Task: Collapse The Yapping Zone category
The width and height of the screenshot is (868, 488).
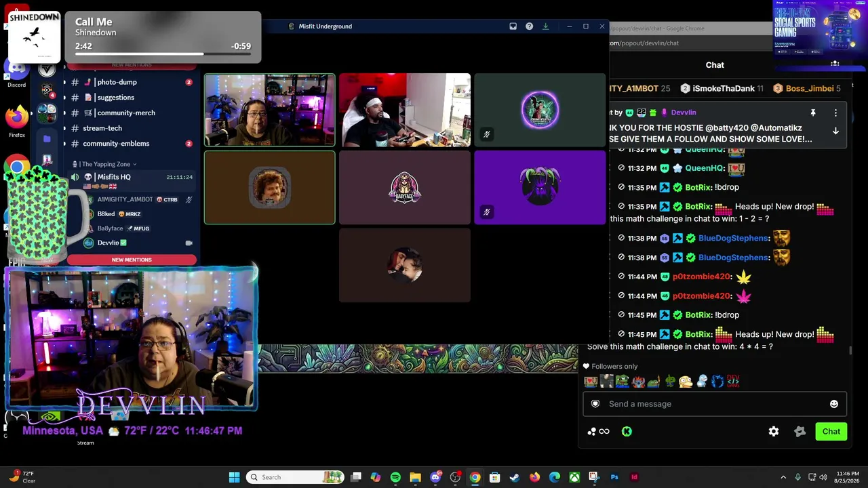Action: (x=104, y=164)
